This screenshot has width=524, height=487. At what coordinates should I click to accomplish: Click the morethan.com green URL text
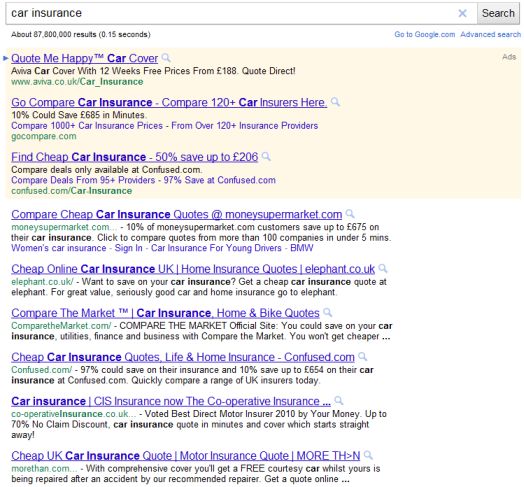click(44, 468)
